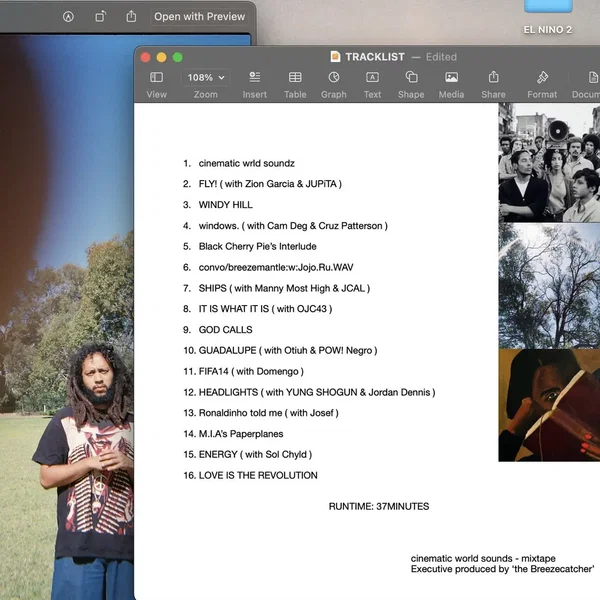Expand the 108% Zoom dropdown
This screenshot has width=600, height=600.
pyautogui.click(x=206, y=78)
